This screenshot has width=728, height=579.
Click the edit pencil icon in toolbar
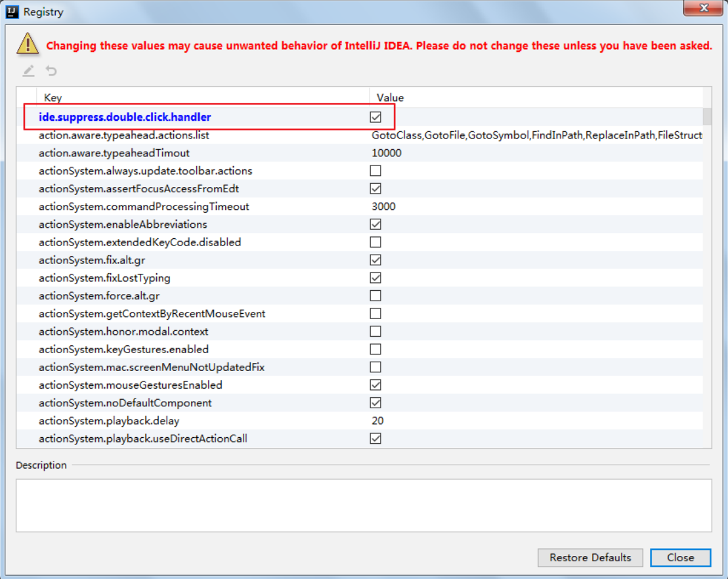tap(28, 71)
